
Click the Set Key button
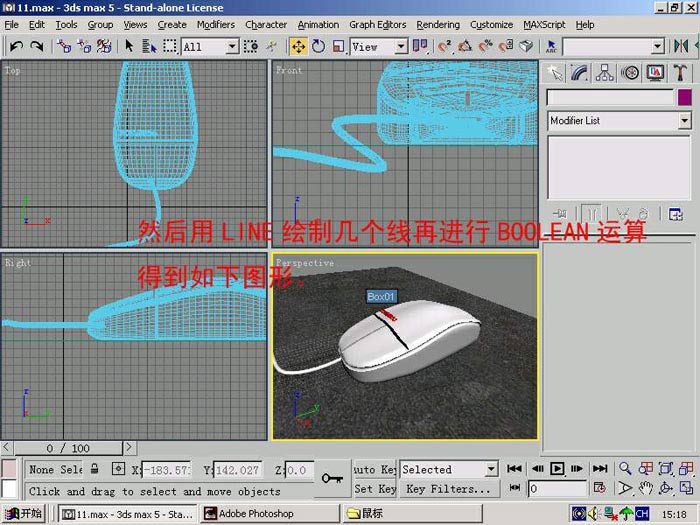(375, 489)
